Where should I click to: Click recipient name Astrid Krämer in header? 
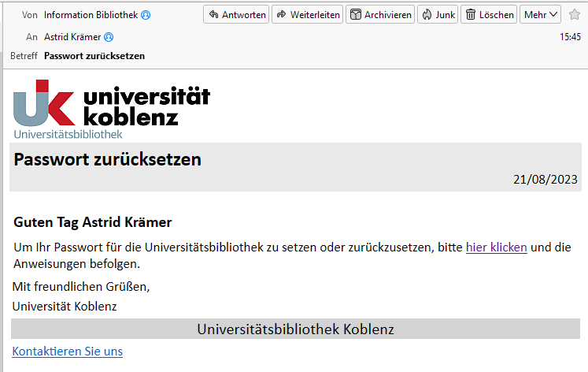coord(72,37)
